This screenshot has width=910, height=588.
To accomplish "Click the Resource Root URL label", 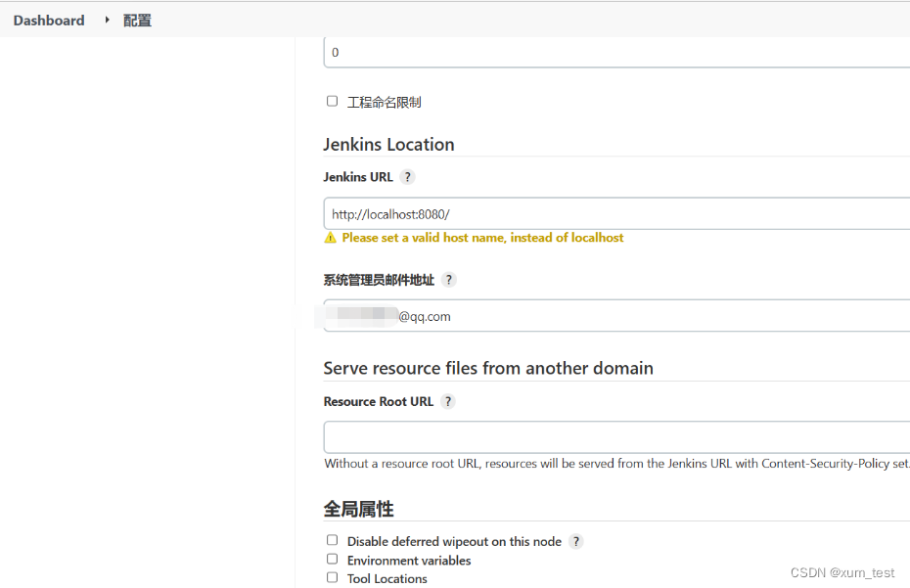I will pos(379,401).
